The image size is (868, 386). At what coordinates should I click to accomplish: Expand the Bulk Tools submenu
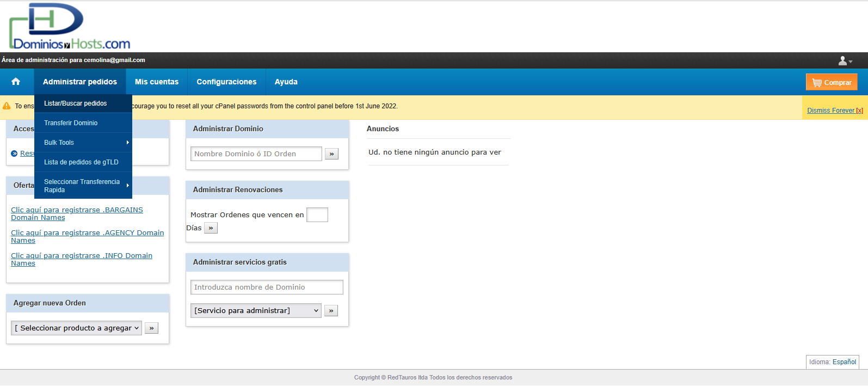point(83,143)
